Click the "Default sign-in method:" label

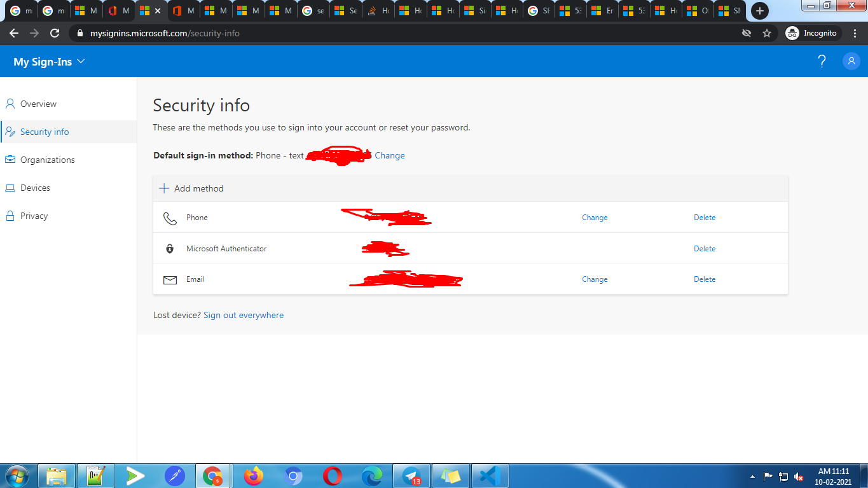point(203,155)
